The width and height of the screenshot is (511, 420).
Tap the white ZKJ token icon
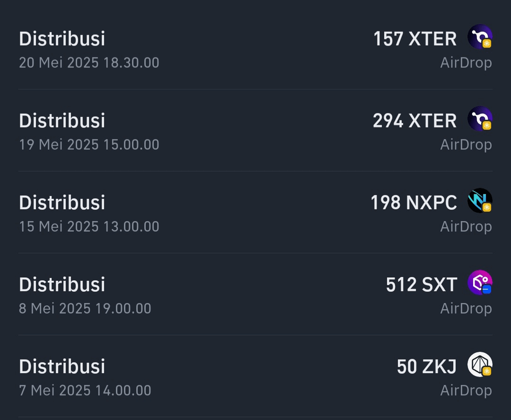480,364
